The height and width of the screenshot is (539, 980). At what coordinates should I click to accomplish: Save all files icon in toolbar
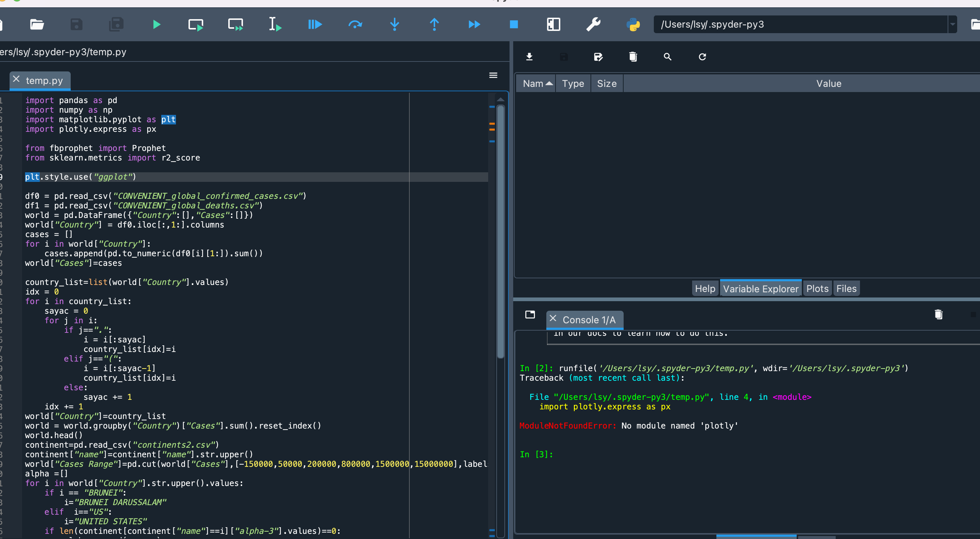coord(116,25)
